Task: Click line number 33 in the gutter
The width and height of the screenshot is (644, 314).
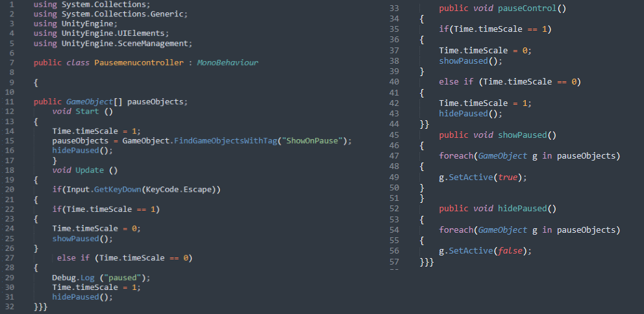Action: click(x=394, y=8)
